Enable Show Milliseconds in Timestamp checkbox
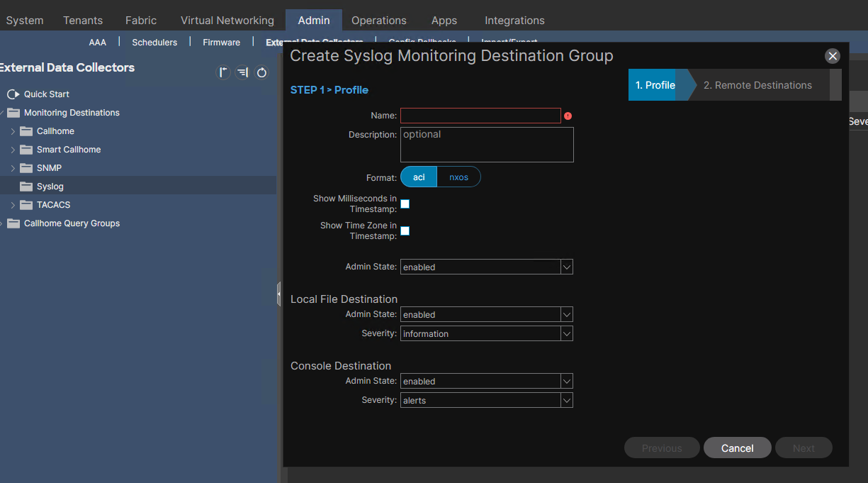Screen dimensions: 868x483 click(405, 204)
